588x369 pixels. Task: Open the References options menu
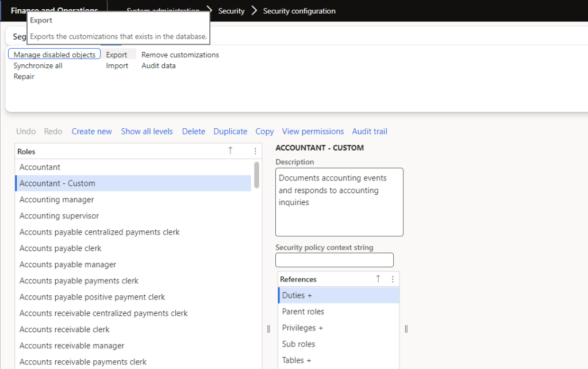click(393, 279)
